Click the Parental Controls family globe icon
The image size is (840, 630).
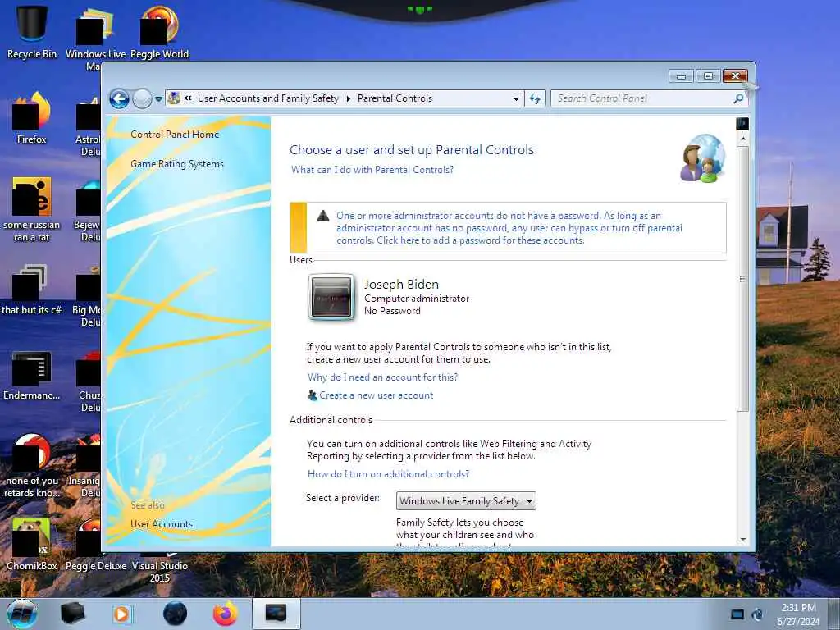[x=703, y=158]
